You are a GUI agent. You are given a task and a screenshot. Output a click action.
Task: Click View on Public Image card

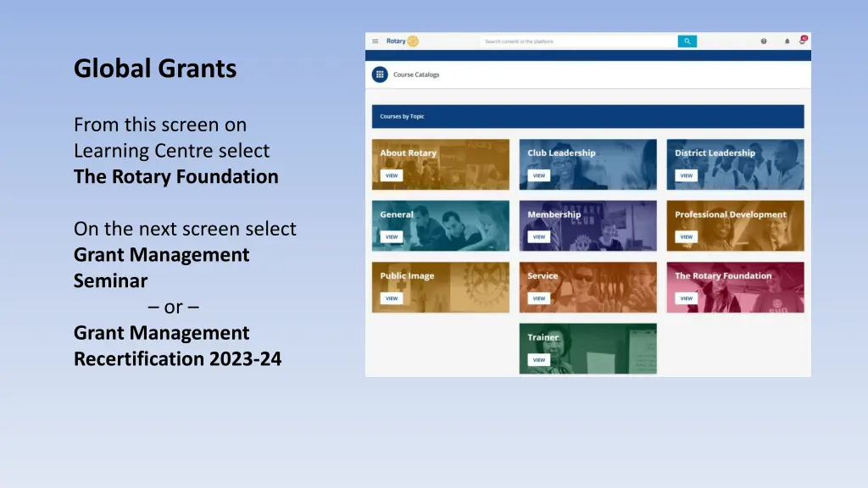click(x=392, y=298)
